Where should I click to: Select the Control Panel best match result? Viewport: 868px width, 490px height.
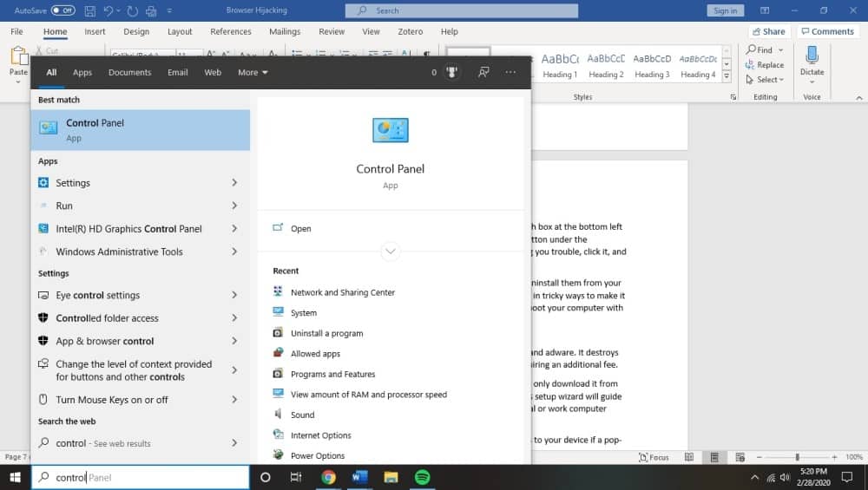(x=141, y=130)
